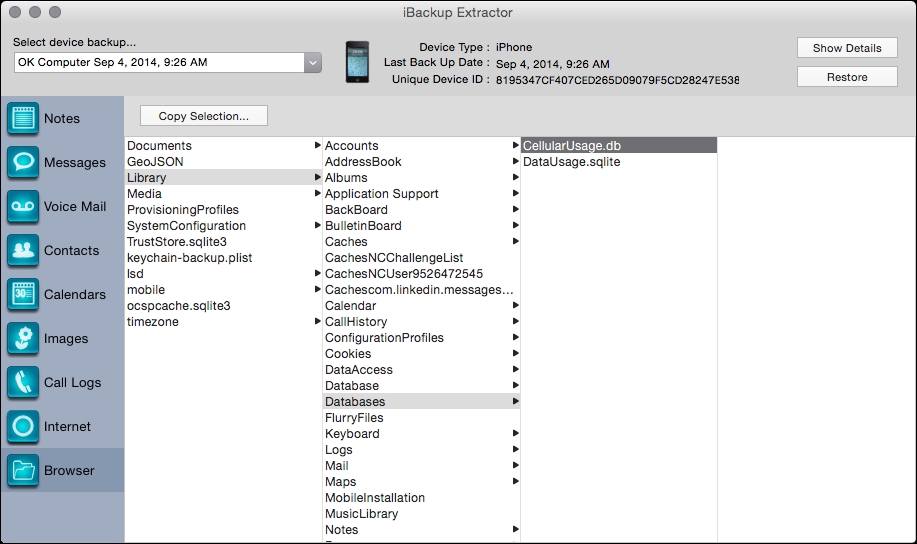Select DataUsage.sqlite file

(571, 161)
